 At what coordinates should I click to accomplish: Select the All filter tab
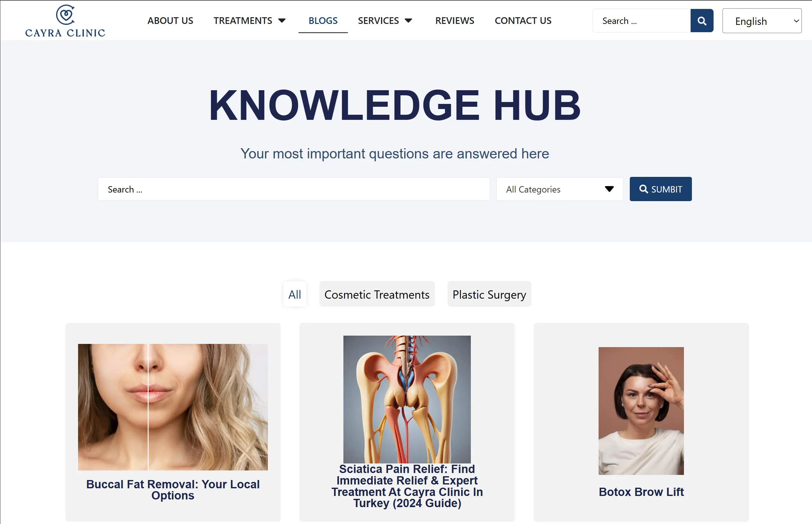point(294,294)
